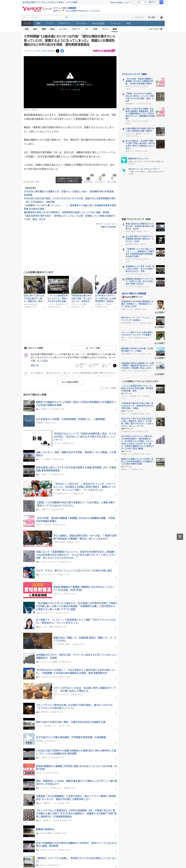Open related article about 定期券 無賃乗車
This screenshot has height=868, width=186.
[70, 207]
